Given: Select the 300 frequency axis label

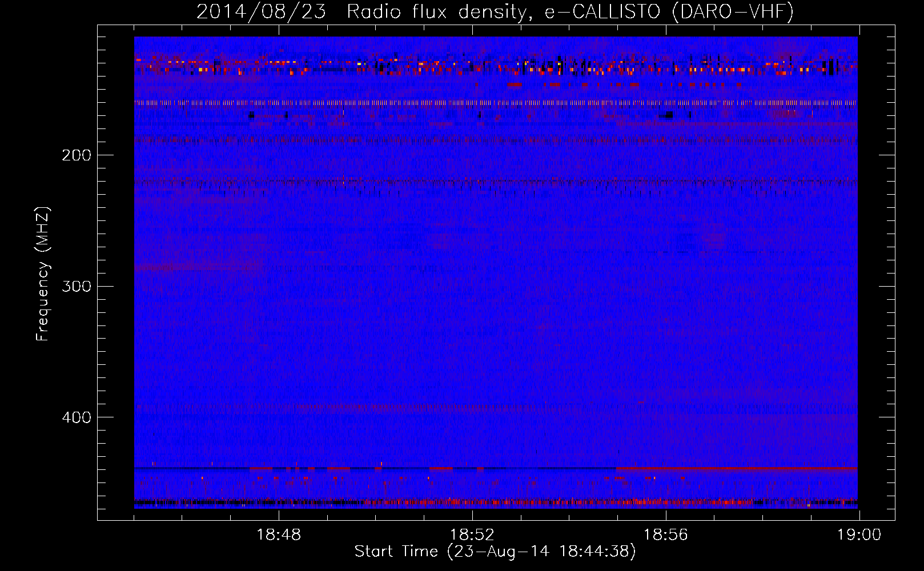Looking at the screenshot, I should tap(77, 286).
